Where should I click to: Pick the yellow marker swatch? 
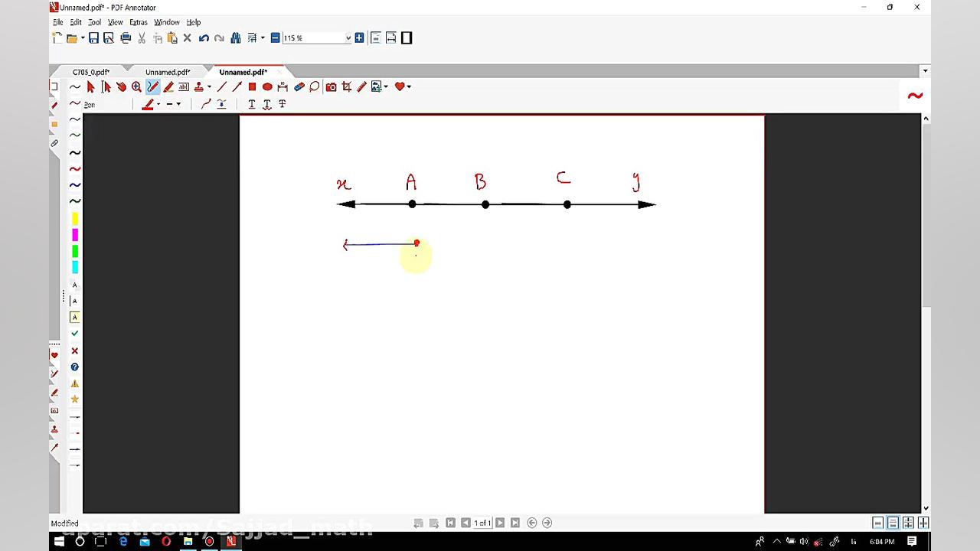[75, 219]
